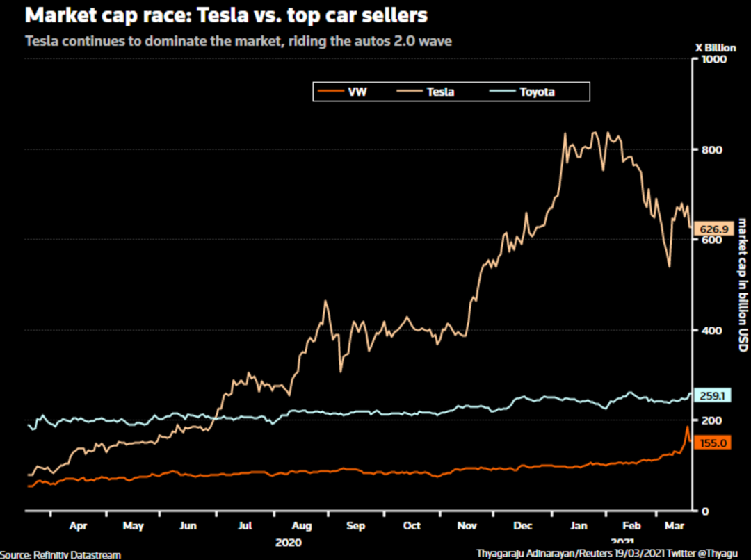
Task: Click the 600 y-axis tick label
Action: (712, 240)
